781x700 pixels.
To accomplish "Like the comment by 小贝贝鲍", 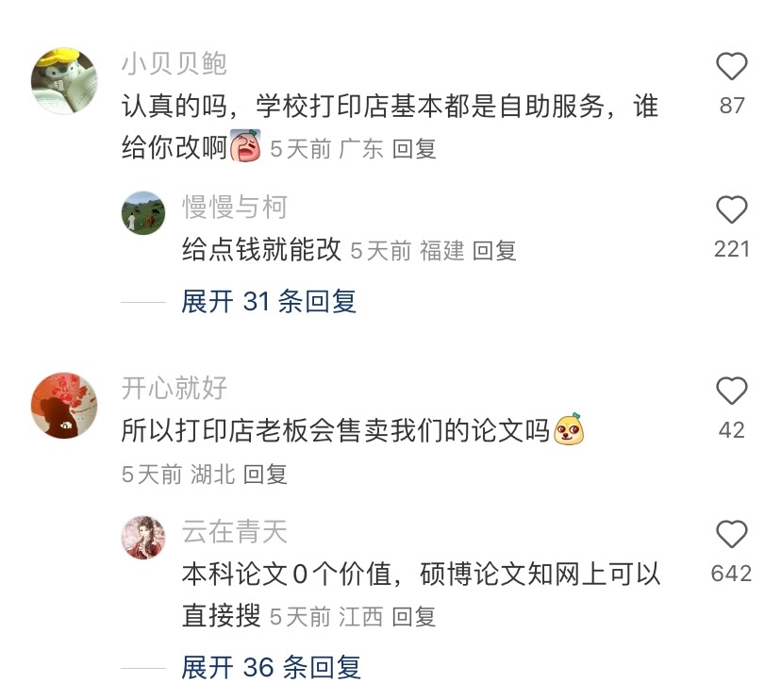I will tap(731, 66).
